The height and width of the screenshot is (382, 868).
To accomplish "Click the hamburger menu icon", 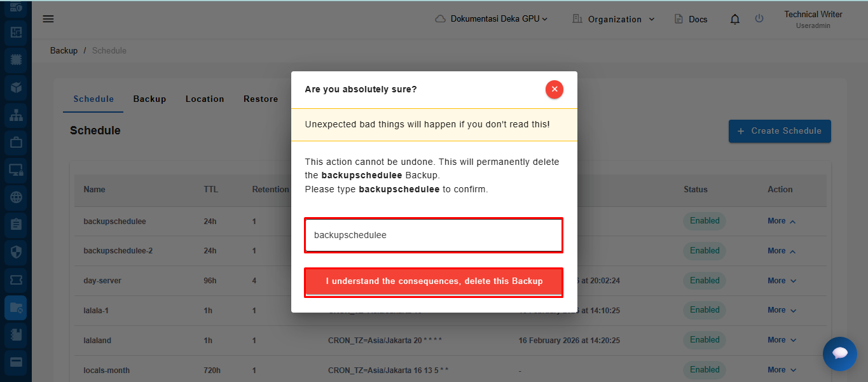I will tap(48, 19).
